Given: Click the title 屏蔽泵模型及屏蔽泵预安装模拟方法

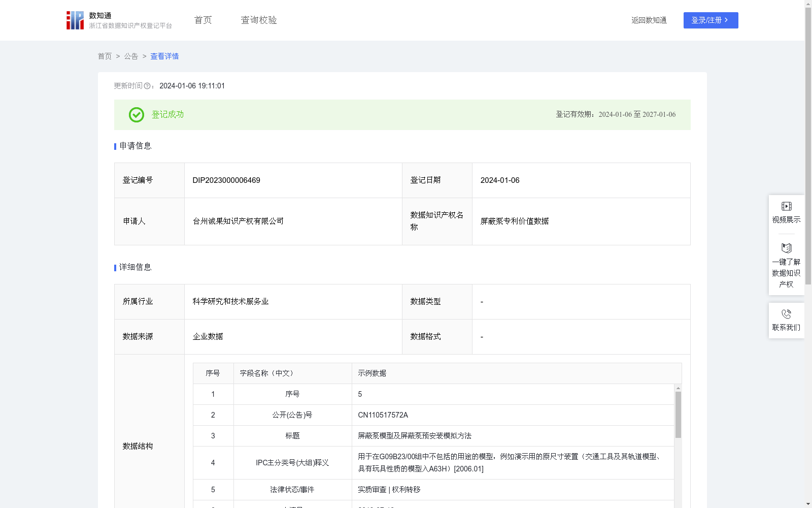Looking at the screenshot, I should click(x=415, y=436).
